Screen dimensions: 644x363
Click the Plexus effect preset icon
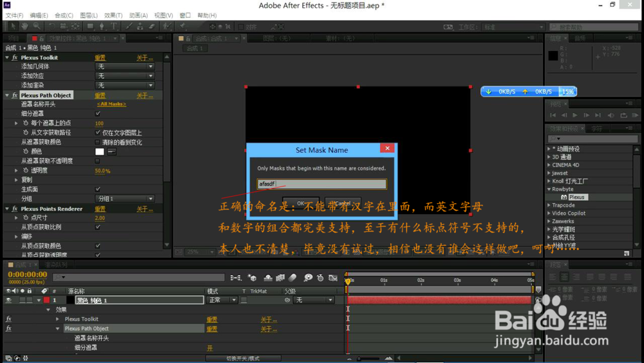point(564,197)
